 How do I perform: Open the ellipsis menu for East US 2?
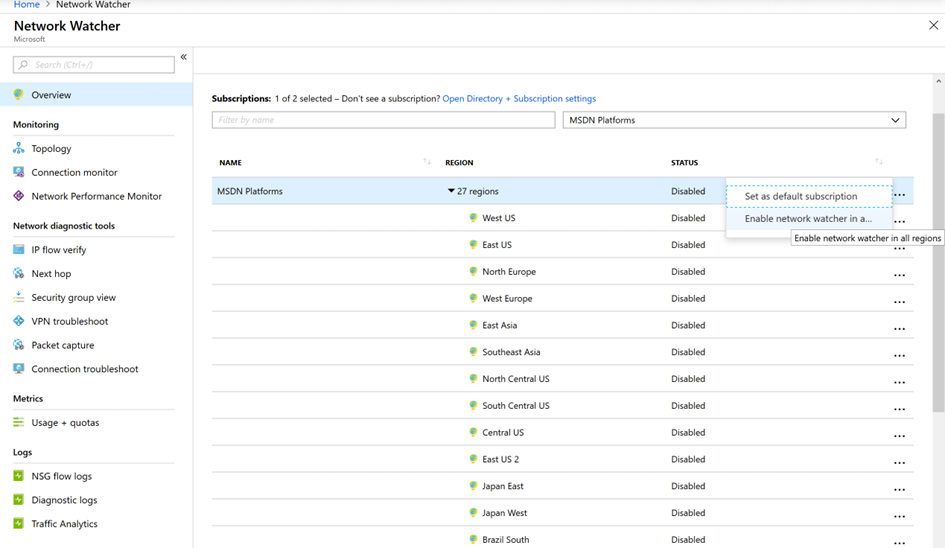[899, 462]
